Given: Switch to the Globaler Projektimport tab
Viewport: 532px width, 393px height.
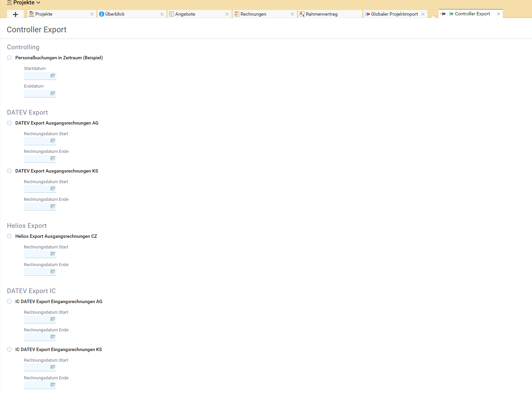Looking at the screenshot, I should pyautogui.click(x=395, y=14).
